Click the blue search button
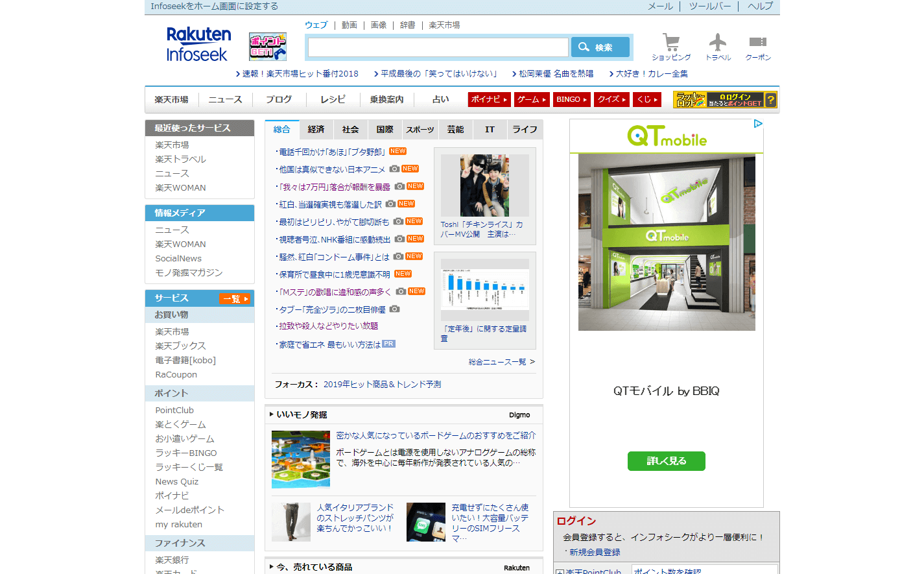 point(600,47)
